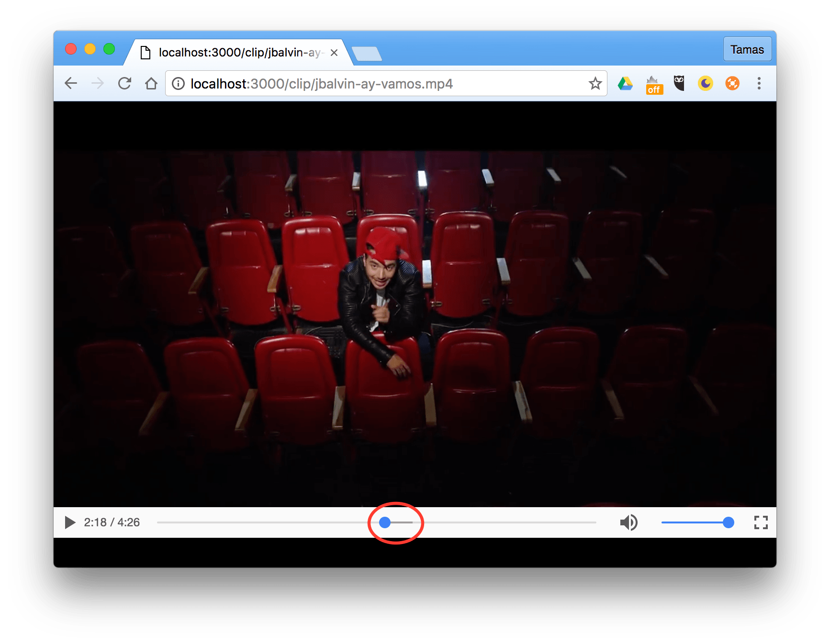Bookmark this page with the star
The height and width of the screenshot is (644, 830).
[x=595, y=83]
